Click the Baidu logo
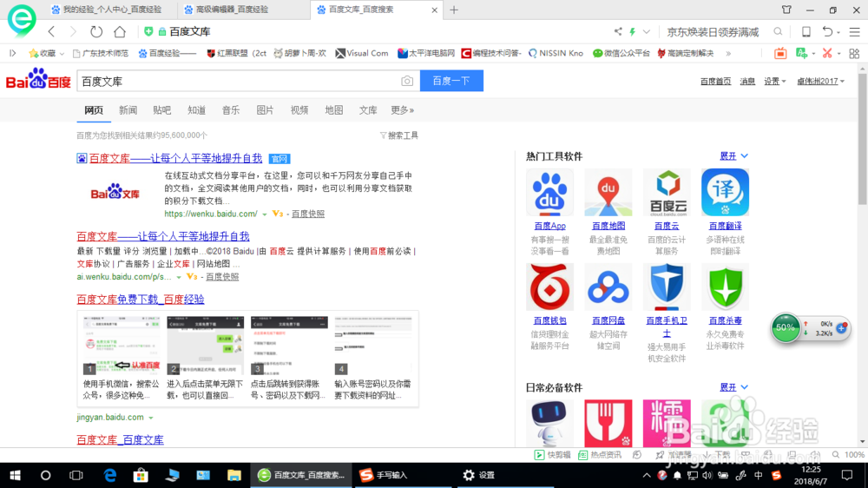The width and height of the screenshot is (868, 488). 38,79
